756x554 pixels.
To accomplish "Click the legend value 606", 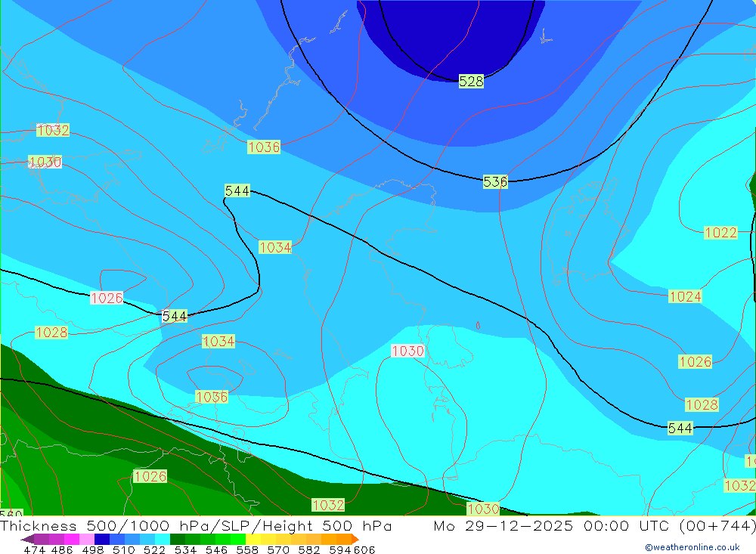I will point(364,549).
